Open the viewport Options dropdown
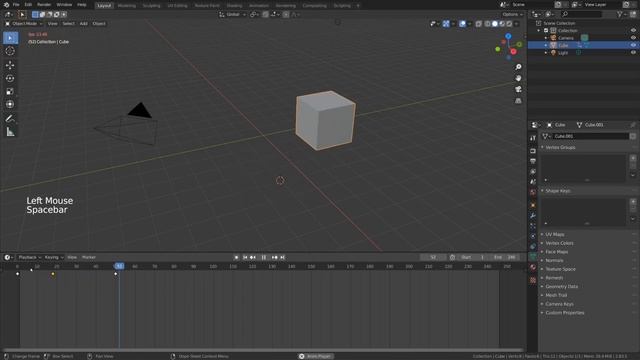Viewport: 640px width, 360px height. pyautogui.click(x=512, y=14)
